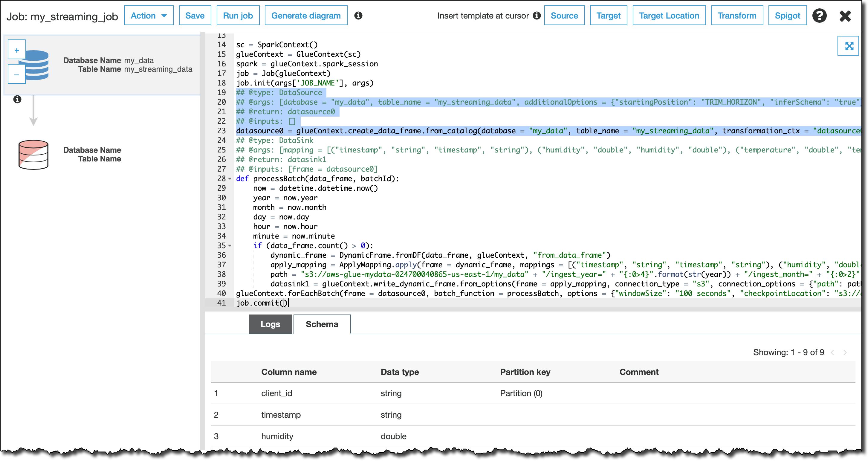Click info icon beside diagram arrow

17,99
